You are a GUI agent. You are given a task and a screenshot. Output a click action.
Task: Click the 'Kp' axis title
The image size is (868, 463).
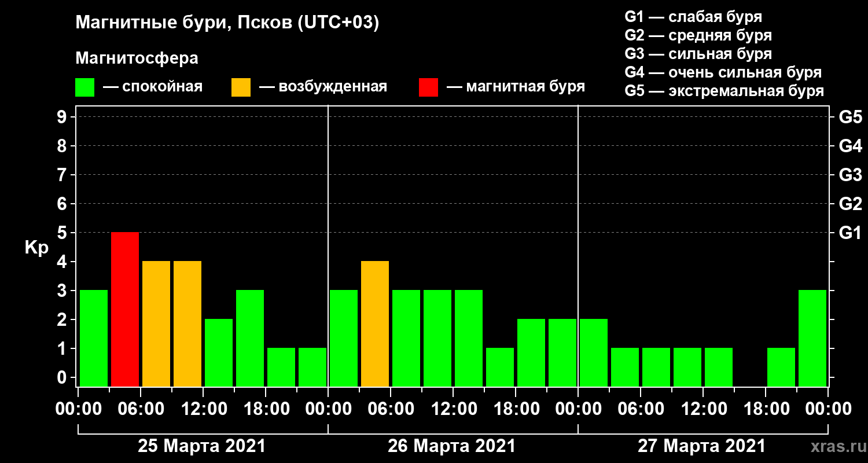click(36, 248)
